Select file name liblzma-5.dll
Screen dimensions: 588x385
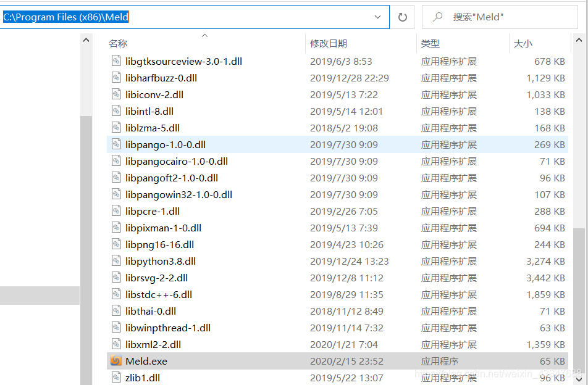153,128
